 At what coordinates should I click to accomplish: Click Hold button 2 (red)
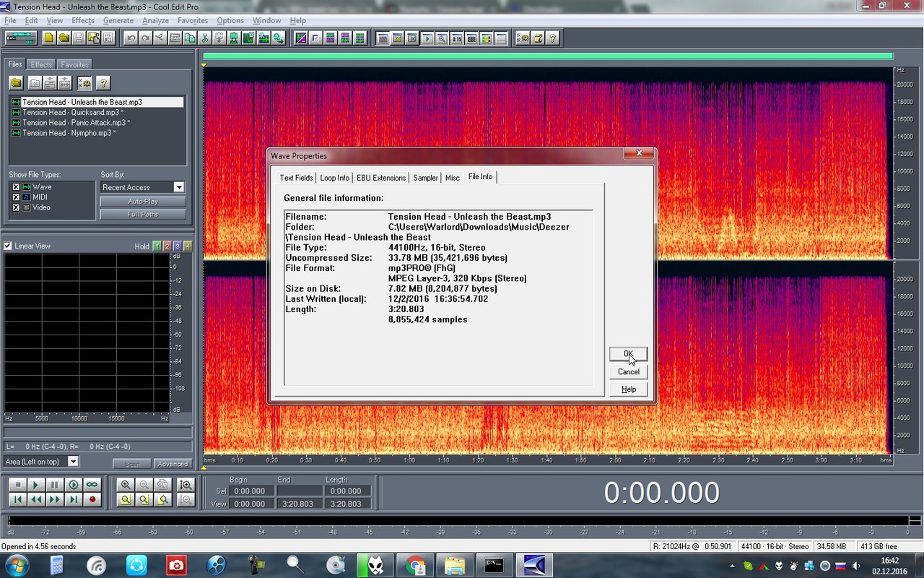tap(167, 246)
